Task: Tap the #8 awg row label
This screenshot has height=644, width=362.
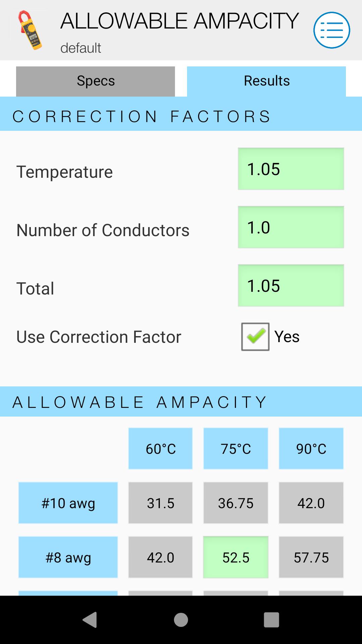Action: tap(68, 557)
